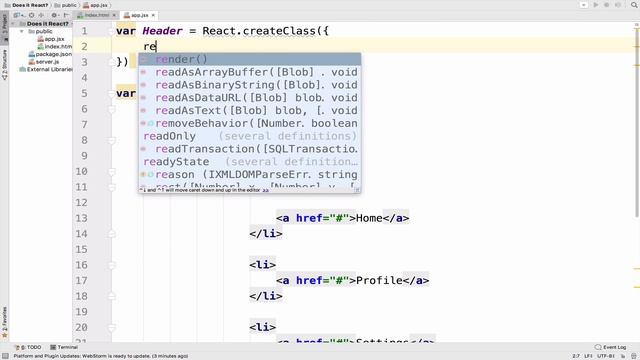The height and width of the screenshot is (360, 640).
Task: Open the Structure tool window sidebar tab
Action: click(x=4, y=64)
